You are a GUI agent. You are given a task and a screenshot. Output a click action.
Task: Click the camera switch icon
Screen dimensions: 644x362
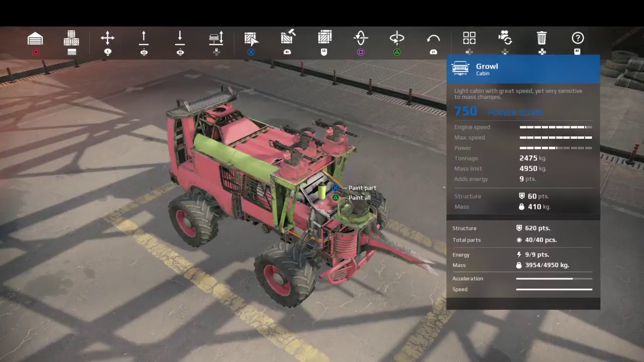coord(505,38)
